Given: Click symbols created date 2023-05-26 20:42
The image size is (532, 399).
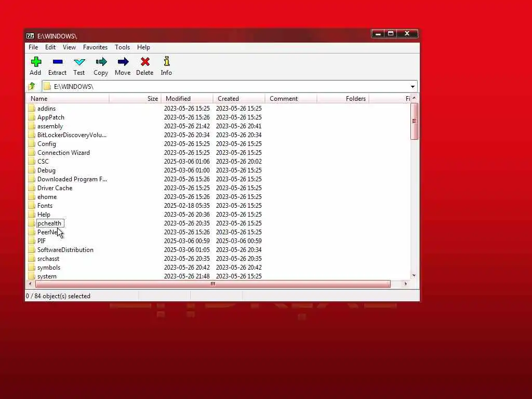Looking at the screenshot, I should point(238,267).
